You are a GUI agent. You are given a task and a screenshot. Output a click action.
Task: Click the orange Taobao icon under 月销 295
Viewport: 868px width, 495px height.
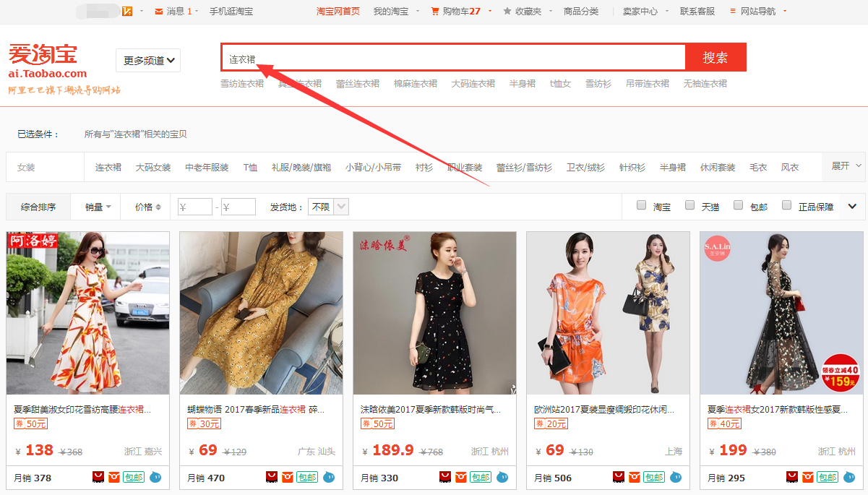tap(807, 477)
